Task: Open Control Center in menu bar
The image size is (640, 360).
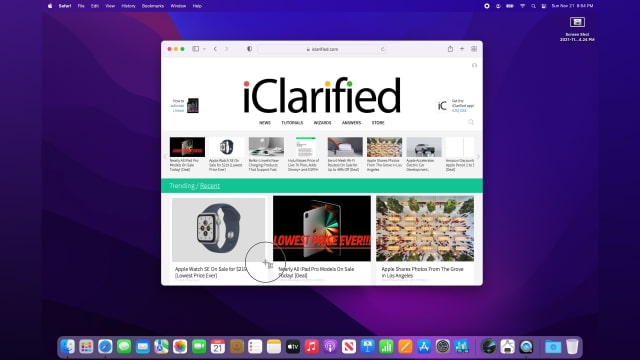Action: (x=544, y=6)
